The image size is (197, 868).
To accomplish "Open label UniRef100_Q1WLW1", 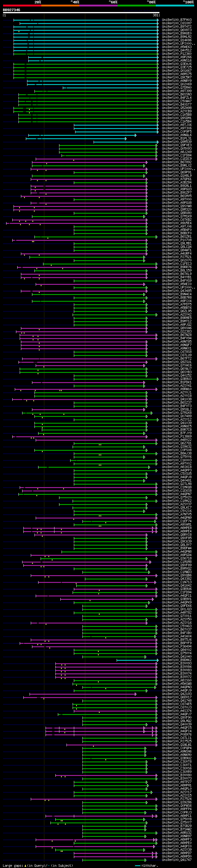I will point(177,745).
